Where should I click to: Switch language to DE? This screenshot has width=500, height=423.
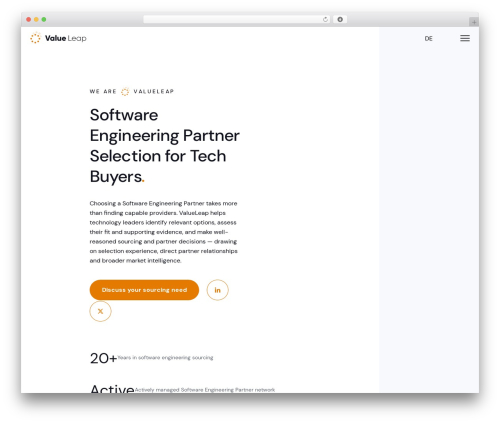click(x=428, y=39)
